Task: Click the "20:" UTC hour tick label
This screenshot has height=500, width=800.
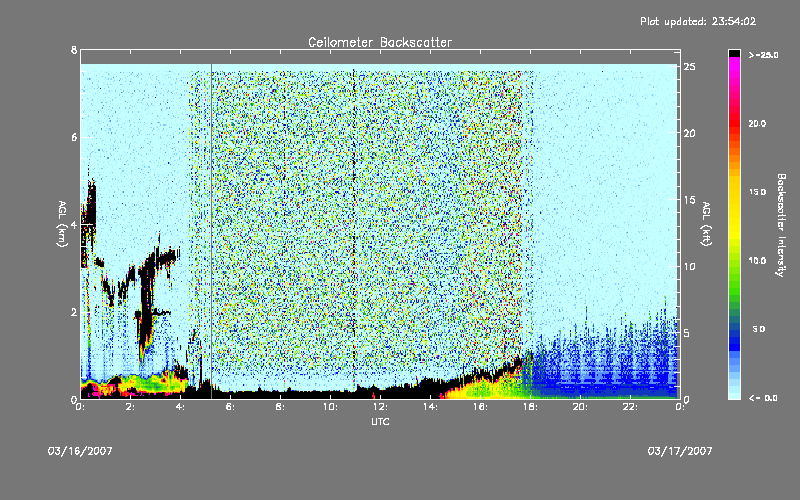Action: pos(580,407)
